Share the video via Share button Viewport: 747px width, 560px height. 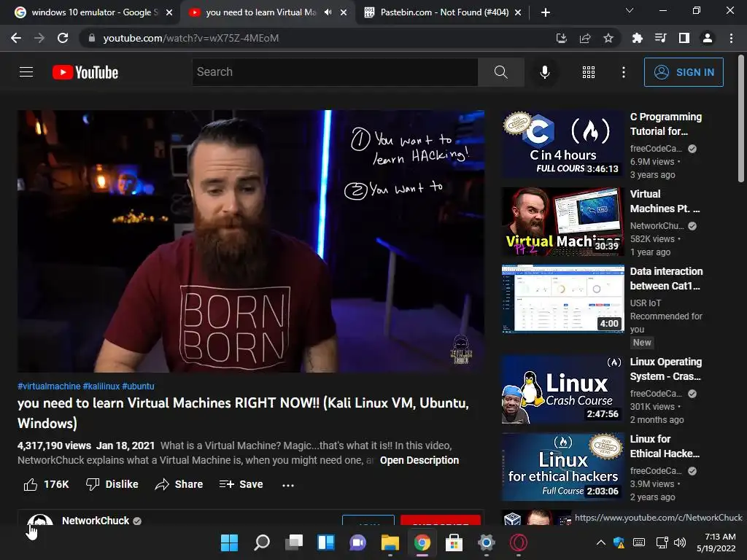pyautogui.click(x=179, y=484)
